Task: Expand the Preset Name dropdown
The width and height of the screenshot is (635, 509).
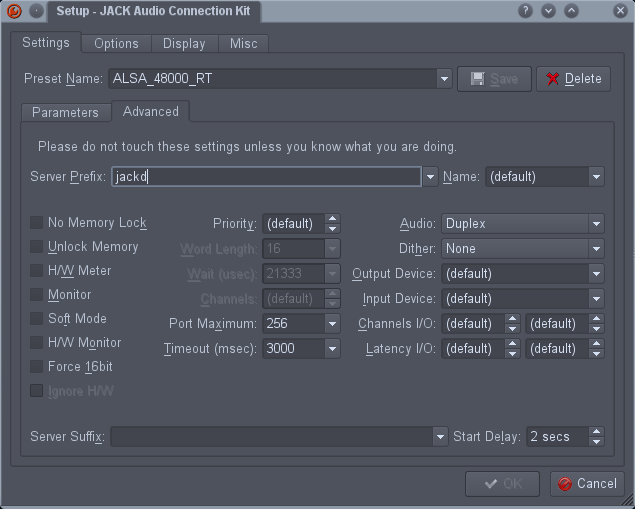Action: coord(444,79)
